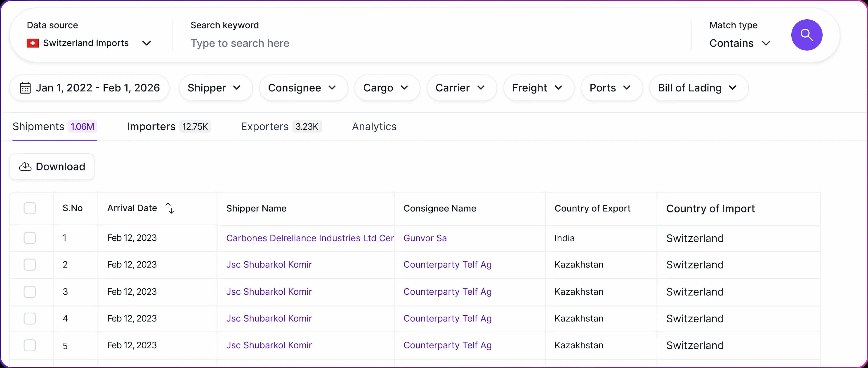Toggle the select-all header checkbox
Screen dimensions: 868x368
coord(30,208)
